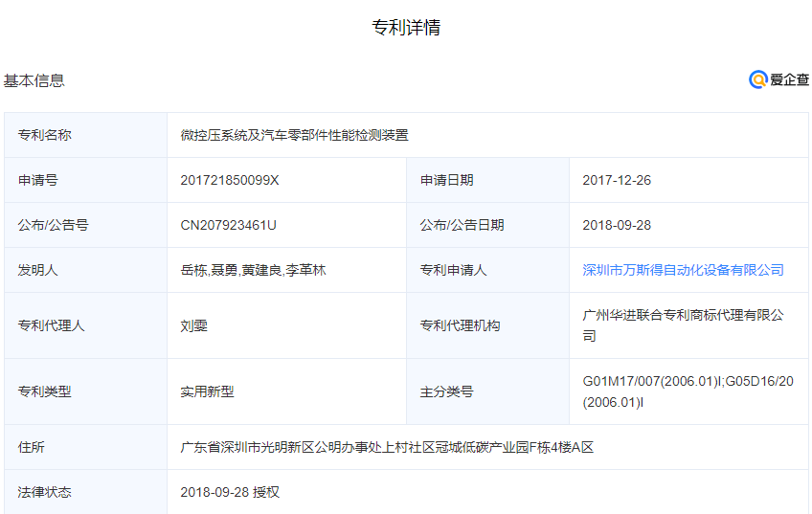This screenshot has height=514, width=812.
Task: Click the 申请日期 label cell
Action: coord(487,180)
